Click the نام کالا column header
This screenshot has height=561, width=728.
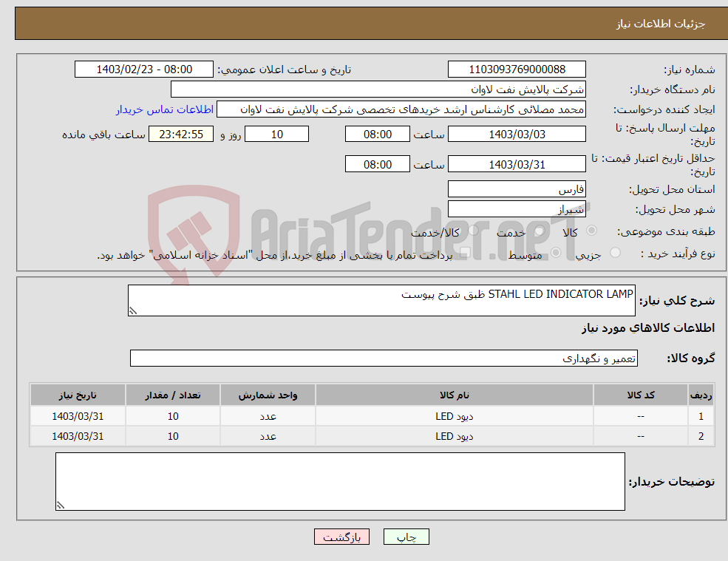click(455, 395)
